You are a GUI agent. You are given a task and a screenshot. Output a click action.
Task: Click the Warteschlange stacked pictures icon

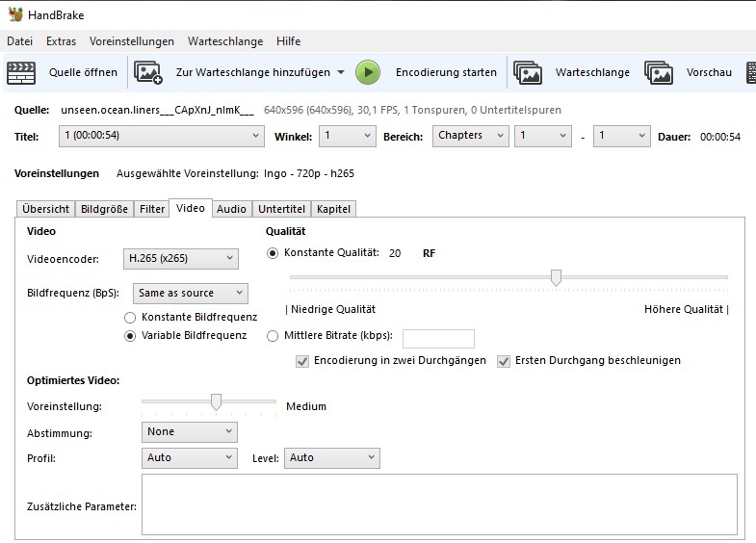(528, 73)
